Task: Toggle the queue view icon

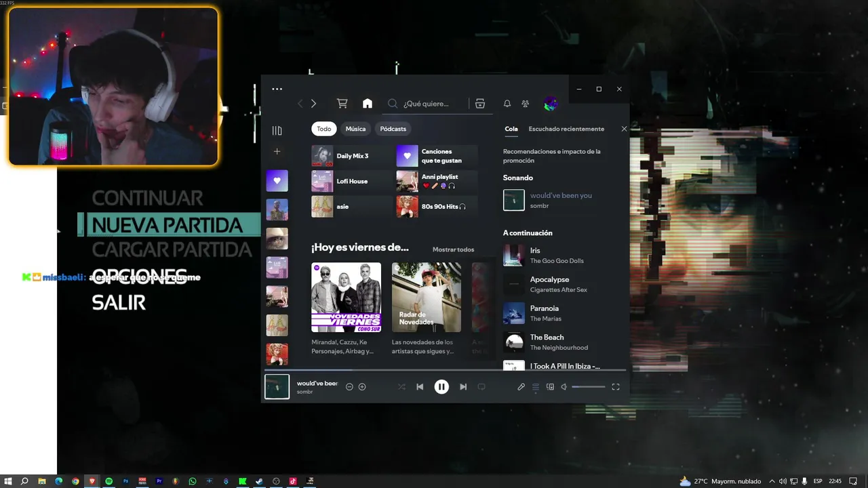Action: coord(536,387)
